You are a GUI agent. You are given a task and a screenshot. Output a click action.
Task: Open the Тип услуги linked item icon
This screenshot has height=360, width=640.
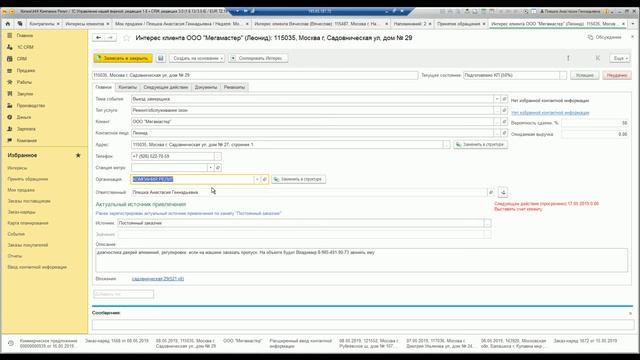[x=504, y=111]
